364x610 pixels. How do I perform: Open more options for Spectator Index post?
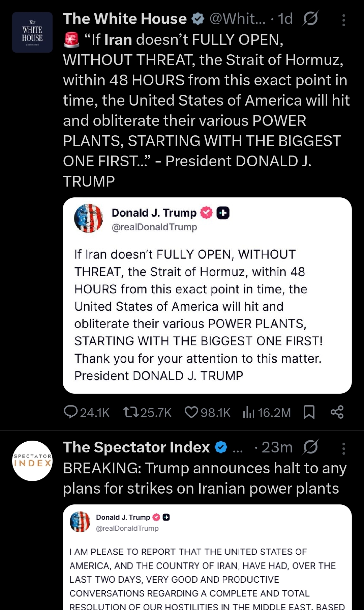pos(343,449)
